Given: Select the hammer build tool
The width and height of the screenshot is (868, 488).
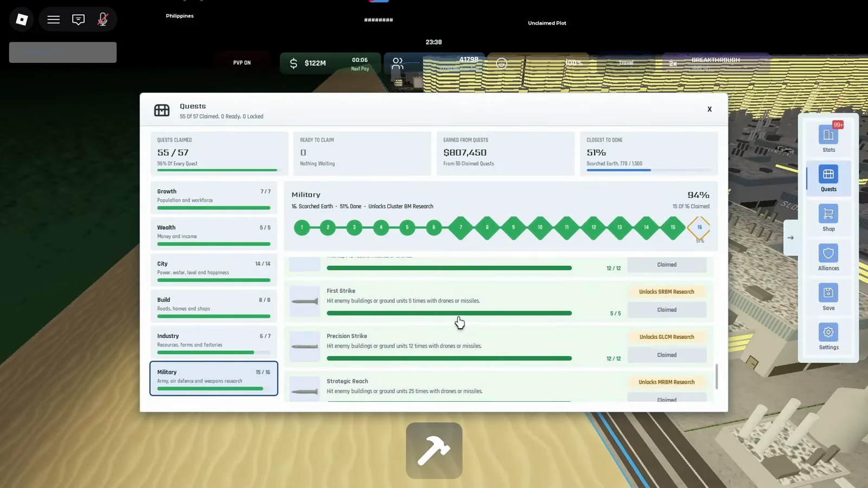Looking at the screenshot, I should [x=434, y=451].
